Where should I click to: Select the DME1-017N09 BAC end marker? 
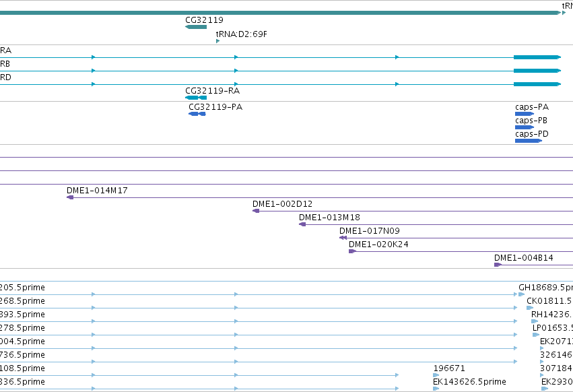[x=343, y=238]
